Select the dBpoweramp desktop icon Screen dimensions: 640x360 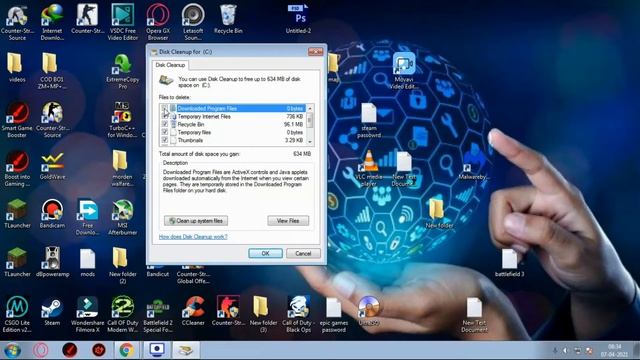pos(52,262)
